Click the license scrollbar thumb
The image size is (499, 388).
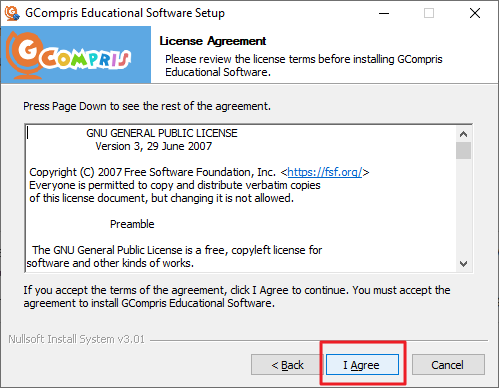(x=463, y=151)
